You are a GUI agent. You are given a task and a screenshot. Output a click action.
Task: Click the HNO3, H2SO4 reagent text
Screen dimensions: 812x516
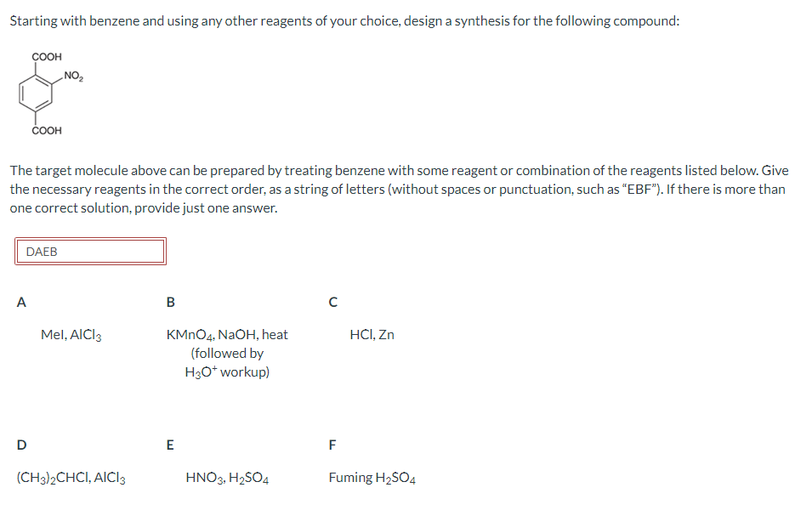228,477
